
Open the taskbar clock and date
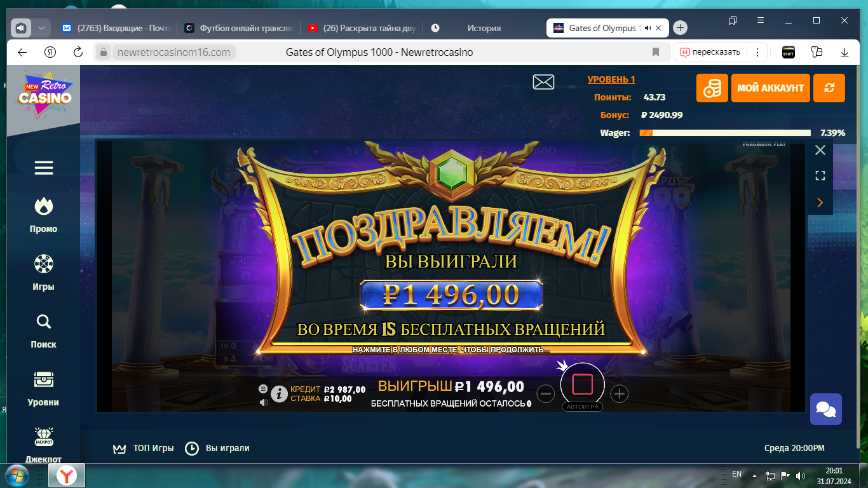834,475
